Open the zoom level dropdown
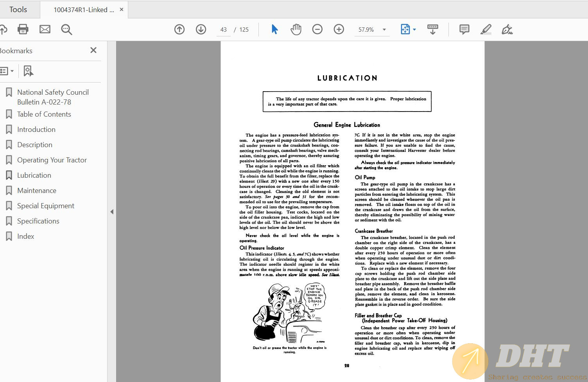This screenshot has width=588, height=382. pos(384,30)
